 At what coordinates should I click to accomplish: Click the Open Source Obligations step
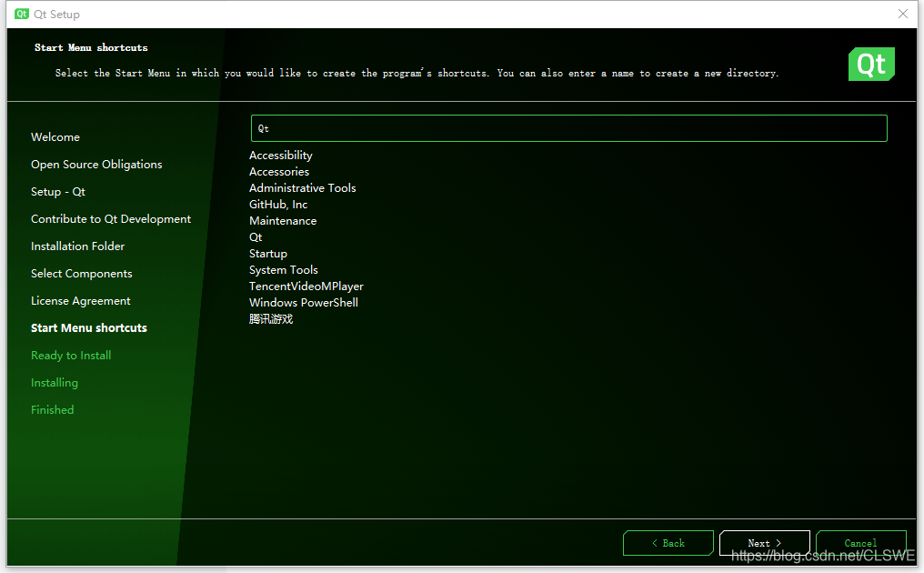[96, 165]
